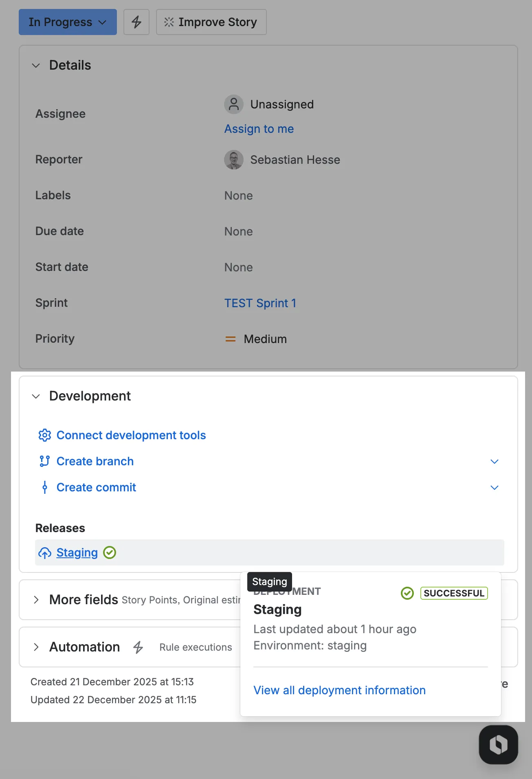Collapse the Details section

(x=36, y=65)
